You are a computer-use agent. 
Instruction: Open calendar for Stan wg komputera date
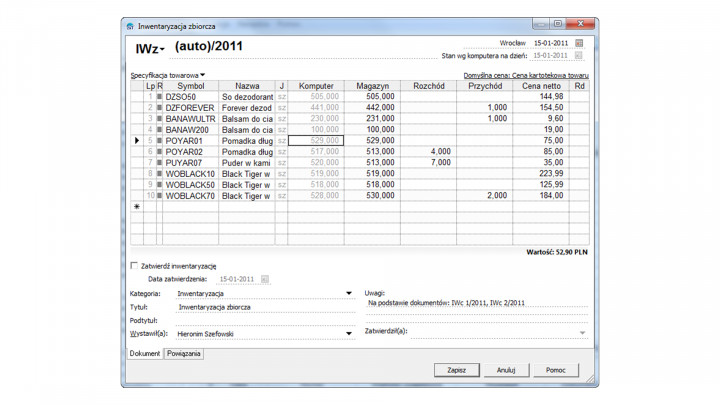point(579,56)
